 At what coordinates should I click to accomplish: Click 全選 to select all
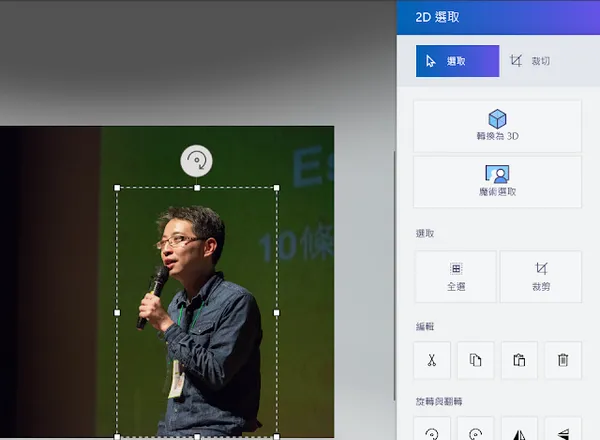(455, 276)
